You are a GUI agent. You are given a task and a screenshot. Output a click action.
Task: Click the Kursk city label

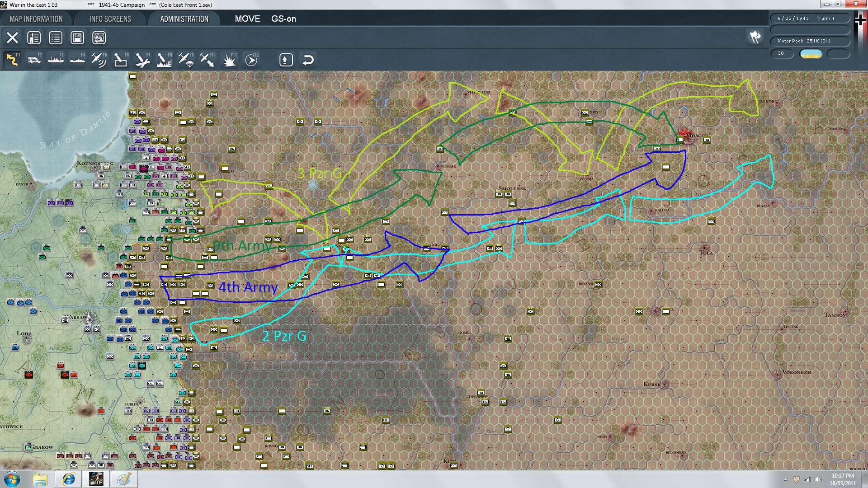(652, 385)
